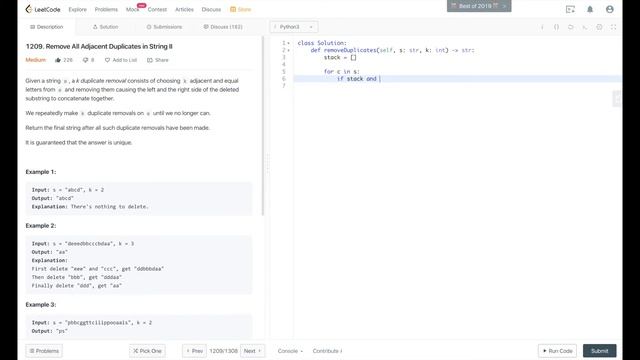The image size is (640, 360).
Task: Go to the Prev problem
Action: tap(194, 351)
